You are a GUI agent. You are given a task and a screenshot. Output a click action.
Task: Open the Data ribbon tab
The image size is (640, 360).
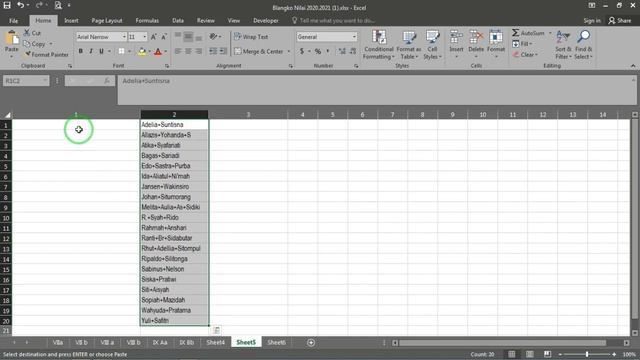point(178,20)
